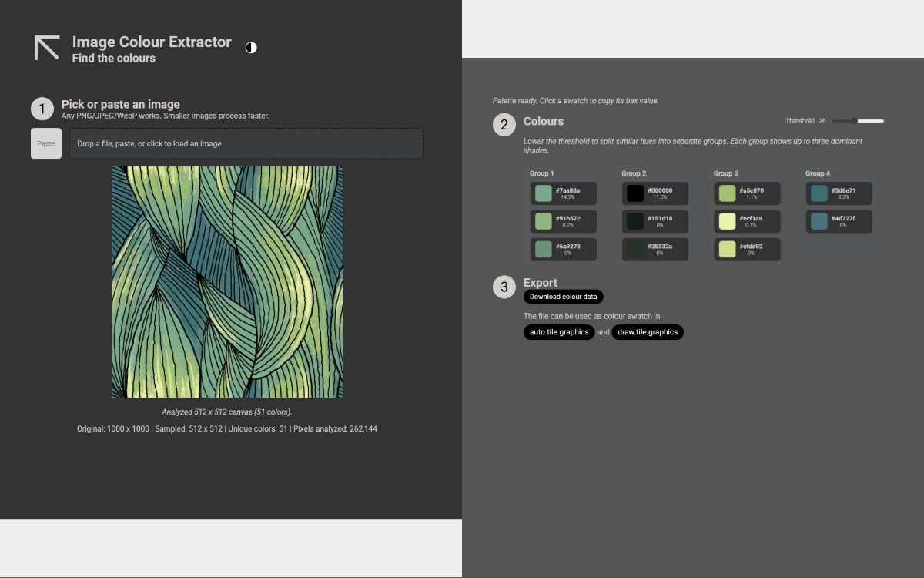Image resolution: width=924 pixels, height=578 pixels.
Task: Click the #cfdd92 colour swatch
Action: (746, 250)
